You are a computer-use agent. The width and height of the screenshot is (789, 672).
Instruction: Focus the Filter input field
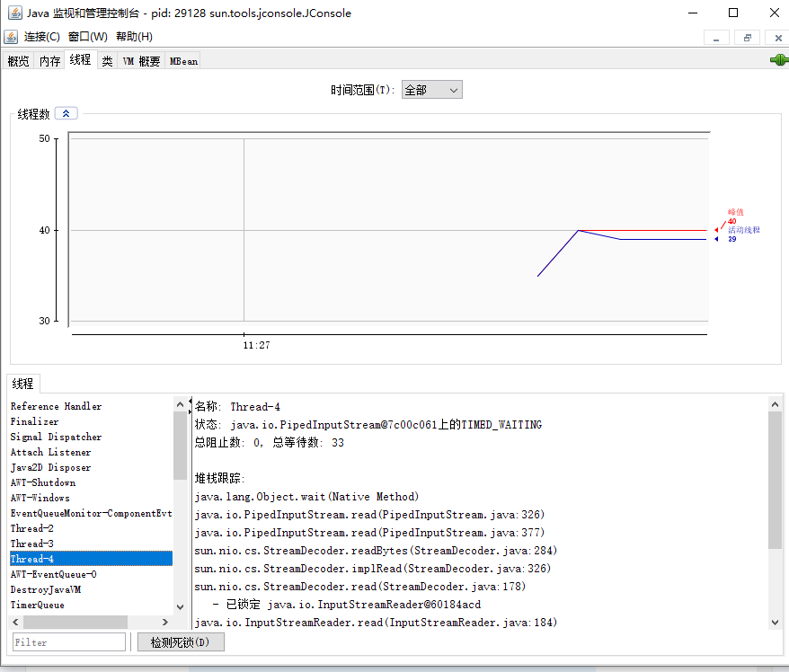pyautogui.click(x=69, y=642)
